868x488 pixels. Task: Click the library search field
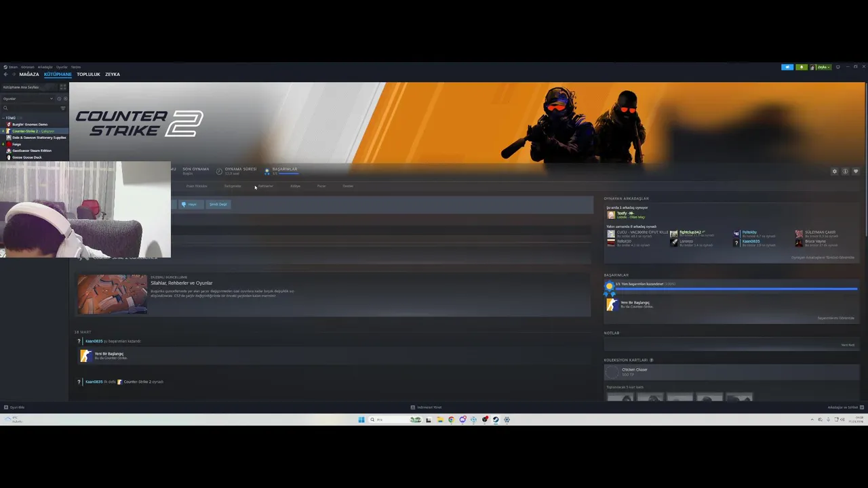(30, 108)
